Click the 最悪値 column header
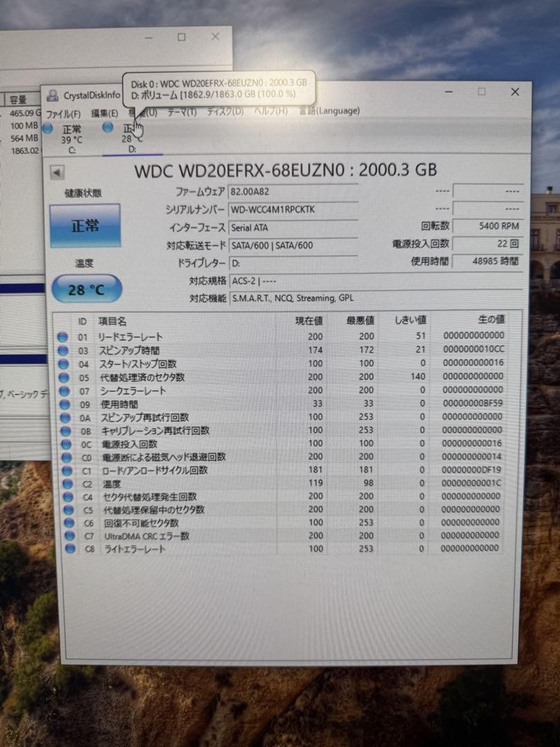Image resolution: width=560 pixels, height=747 pixels. [x=360, y=320]
